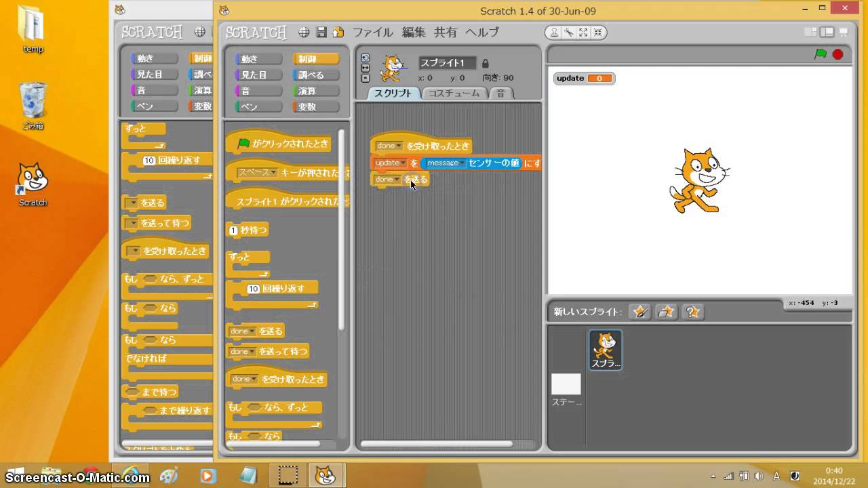Open done dropdown on script's を送る block
Viewport: 868px width, 488px height.
(x=387, y=179)
